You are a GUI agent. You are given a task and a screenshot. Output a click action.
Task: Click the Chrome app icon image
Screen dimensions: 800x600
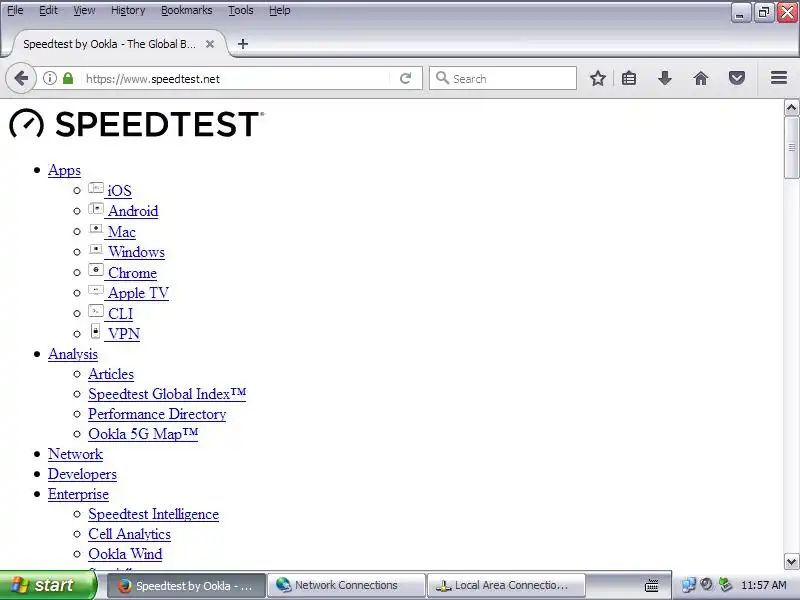point(96,269)
